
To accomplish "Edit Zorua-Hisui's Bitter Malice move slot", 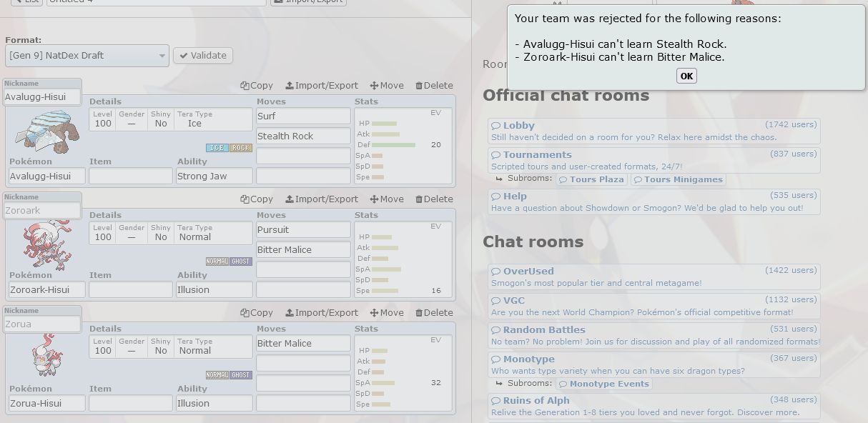I will (304, 343).
